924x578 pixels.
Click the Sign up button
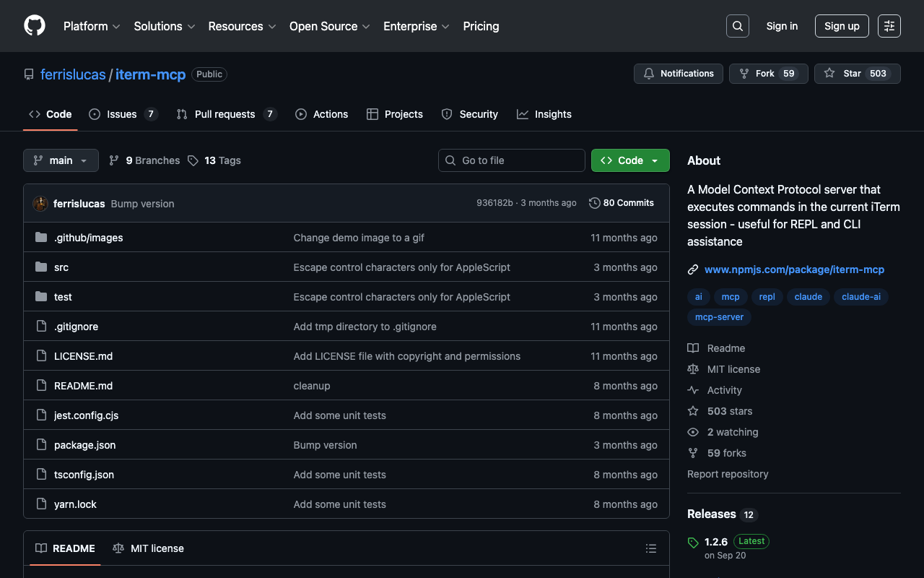pos(841,26)
